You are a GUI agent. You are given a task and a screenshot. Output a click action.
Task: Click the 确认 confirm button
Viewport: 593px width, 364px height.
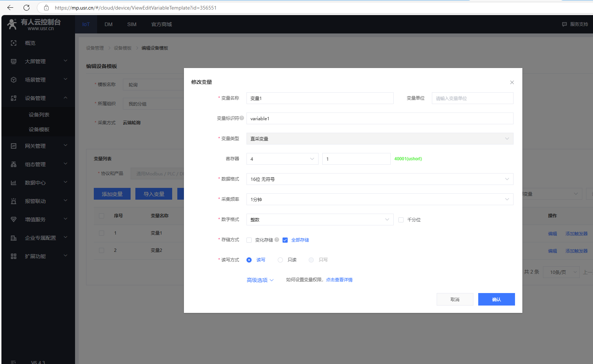point(496,299)
